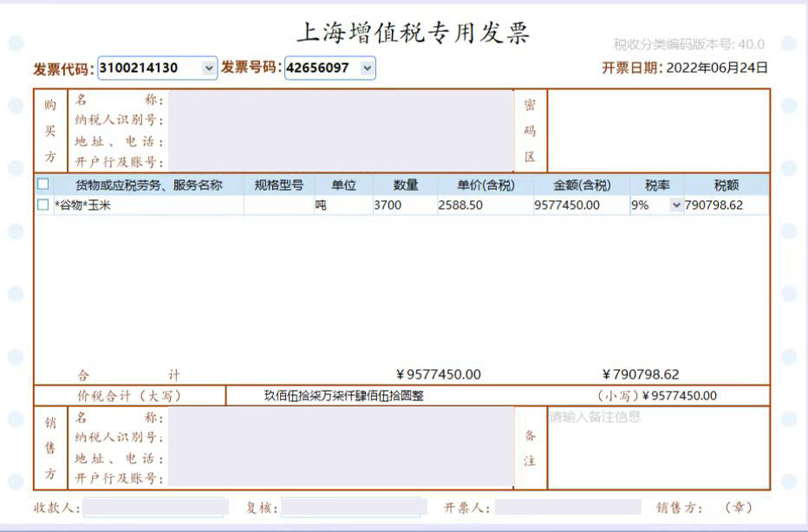
Task: Check the box beside the *谷物*玉米 row
Action: (x=43, y=205)
